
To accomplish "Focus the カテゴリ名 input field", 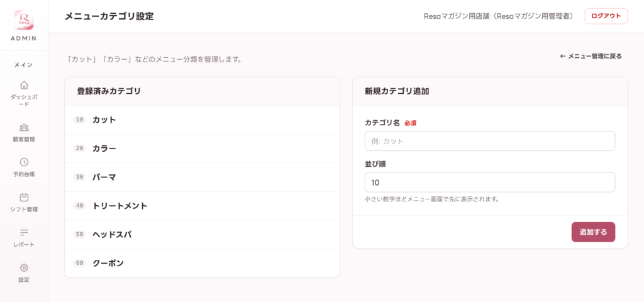I will point(489,141).
